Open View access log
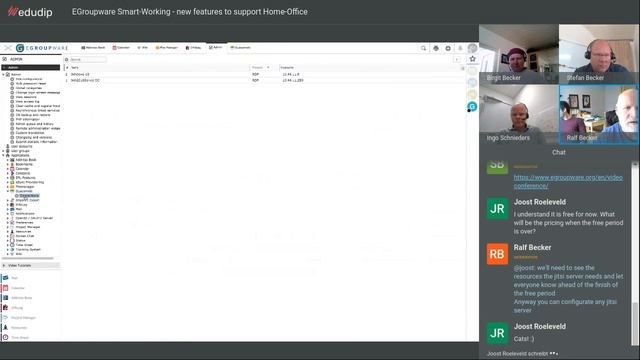 27,102
